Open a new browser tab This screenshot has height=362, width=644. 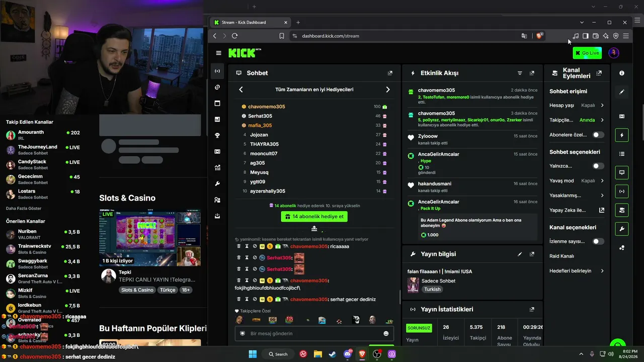(298, 22)
